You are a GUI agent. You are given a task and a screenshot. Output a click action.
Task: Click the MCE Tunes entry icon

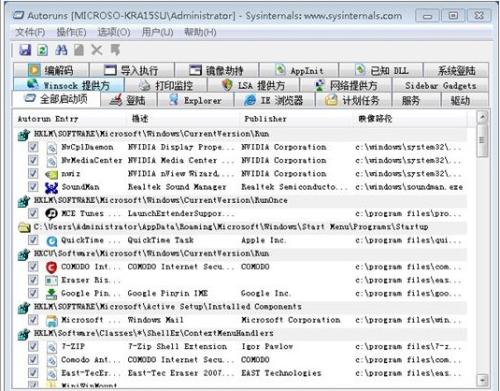tap(51, 214)
